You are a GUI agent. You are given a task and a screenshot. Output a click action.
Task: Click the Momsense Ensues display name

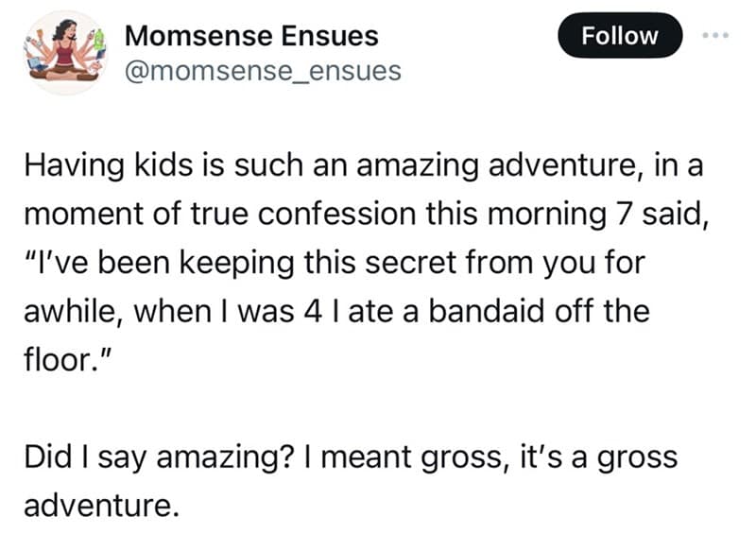[x=251, y=36]
